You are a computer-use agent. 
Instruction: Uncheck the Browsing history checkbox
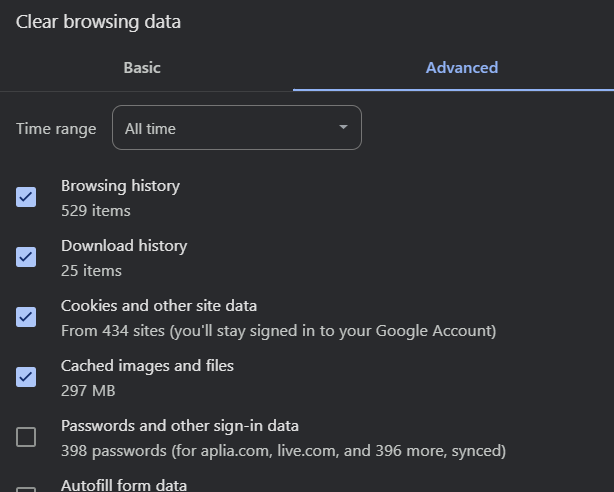click(26, 197)
